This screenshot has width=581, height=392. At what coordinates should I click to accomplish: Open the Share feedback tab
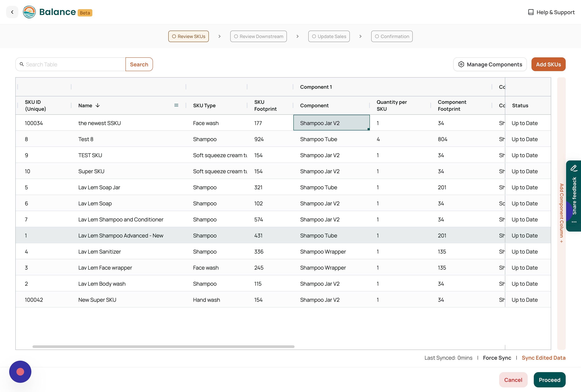[574, 196]
